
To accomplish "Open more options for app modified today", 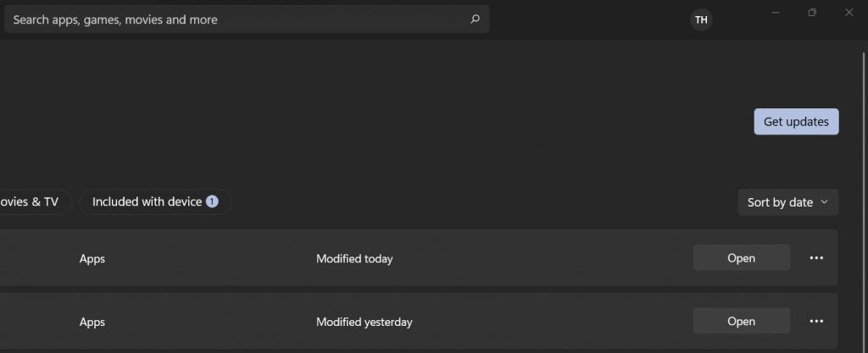I will click(x=816, y=258).
